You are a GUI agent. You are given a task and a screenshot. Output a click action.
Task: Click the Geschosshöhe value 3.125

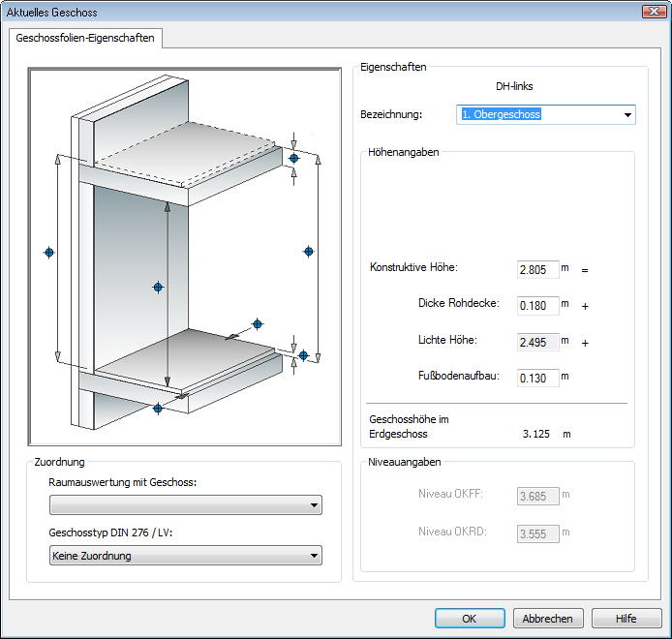click(x=536, y=434)
